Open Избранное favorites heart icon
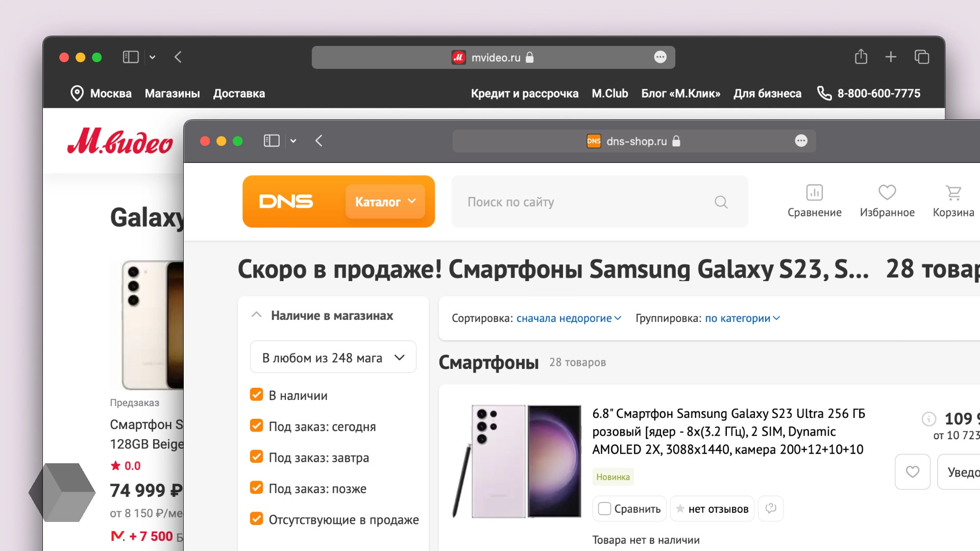Image resolution: width=980 pixels, height=551 pixels. [x=887, y=201]
